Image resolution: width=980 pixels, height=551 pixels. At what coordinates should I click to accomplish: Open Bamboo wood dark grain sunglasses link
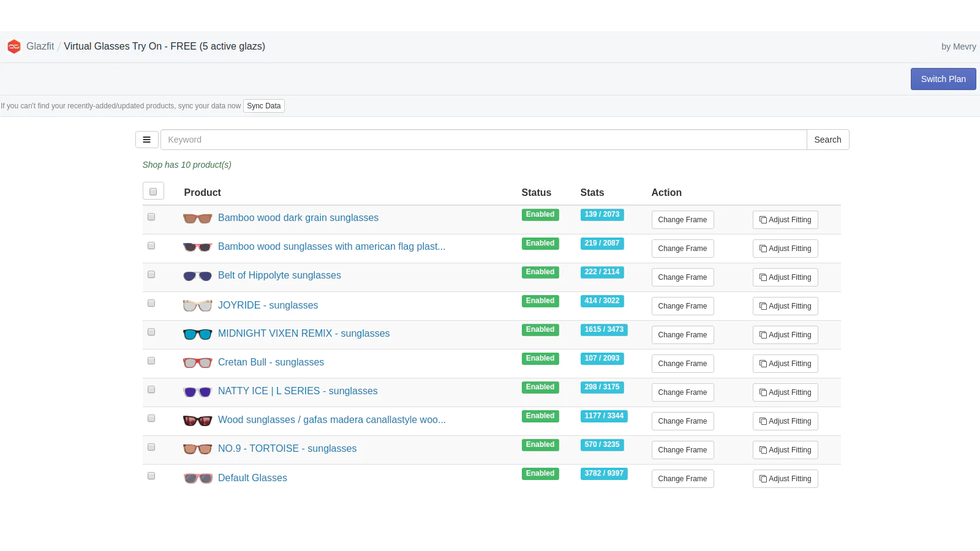(298, 218)
